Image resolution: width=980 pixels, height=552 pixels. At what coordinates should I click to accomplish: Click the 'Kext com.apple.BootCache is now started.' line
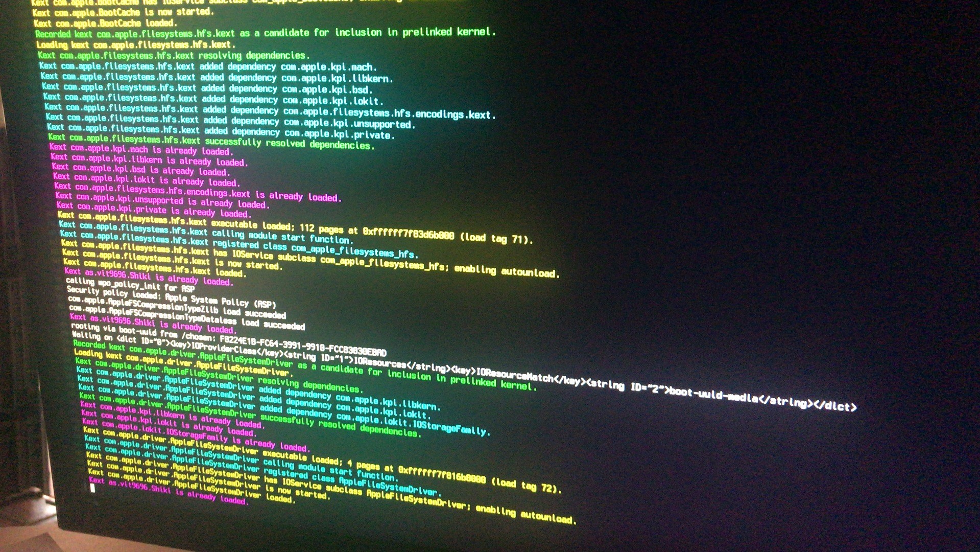pyautogui.click(x=124, y=12)
